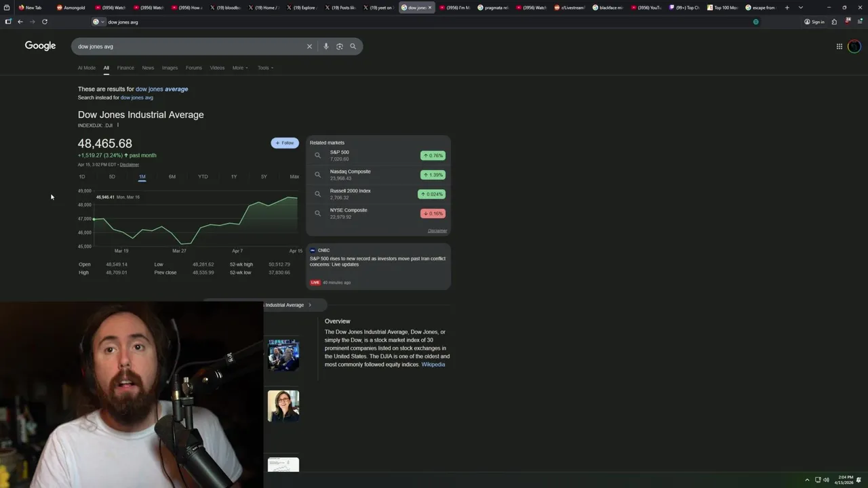Open the woman portrait thumbnail image
The height and width of the screenshot is (488, 868).
point(283,405)
